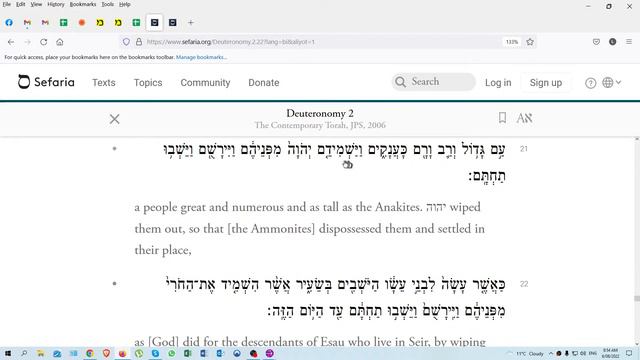Open the Help menu

pos(125,4)
